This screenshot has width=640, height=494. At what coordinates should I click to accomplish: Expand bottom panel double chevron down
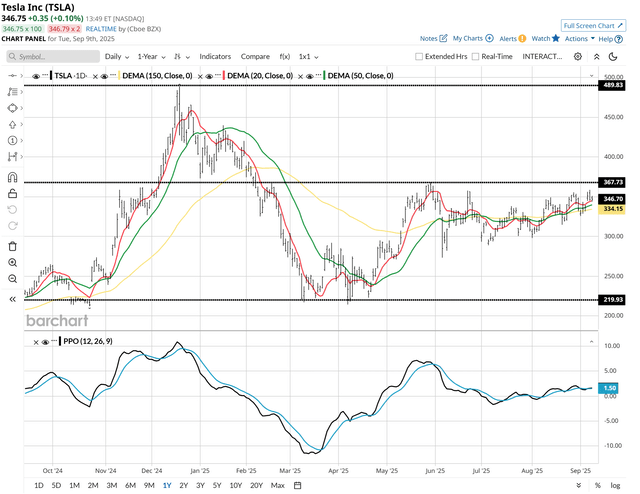coord(579,485)
